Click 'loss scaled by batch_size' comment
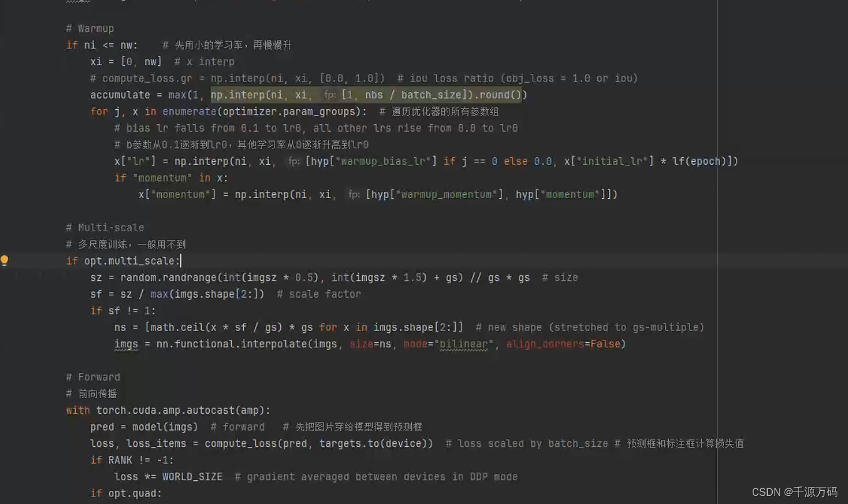This screenshot has height=504, width=848. [533, 444]
